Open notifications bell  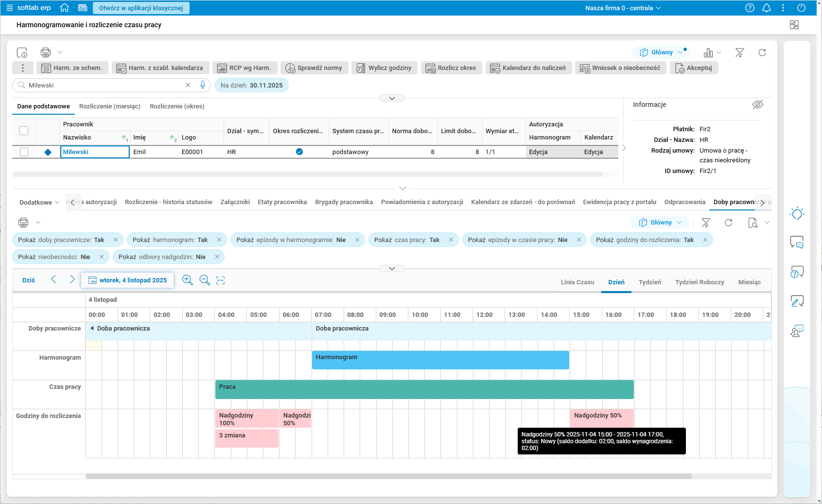[x=767, y=8]
